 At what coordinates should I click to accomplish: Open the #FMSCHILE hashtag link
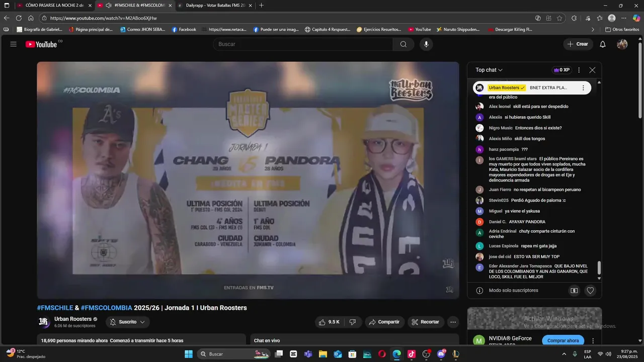(55, 308)
